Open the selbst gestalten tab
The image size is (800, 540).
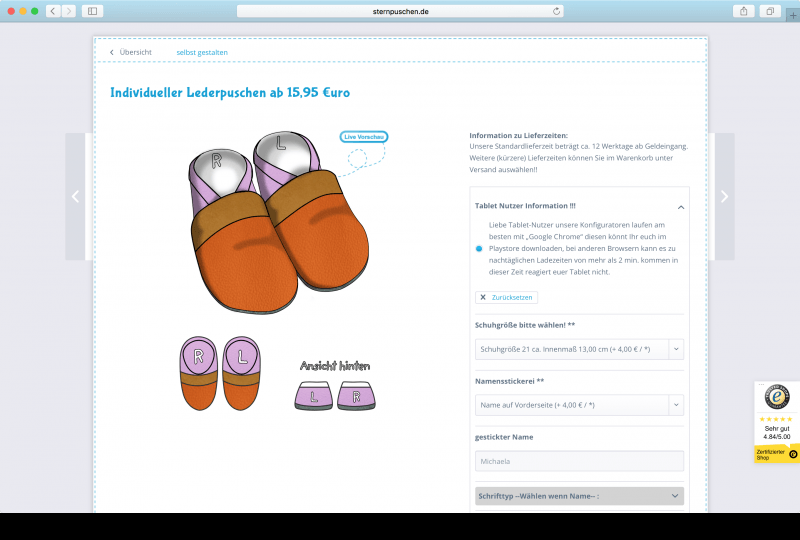(202, 52)
